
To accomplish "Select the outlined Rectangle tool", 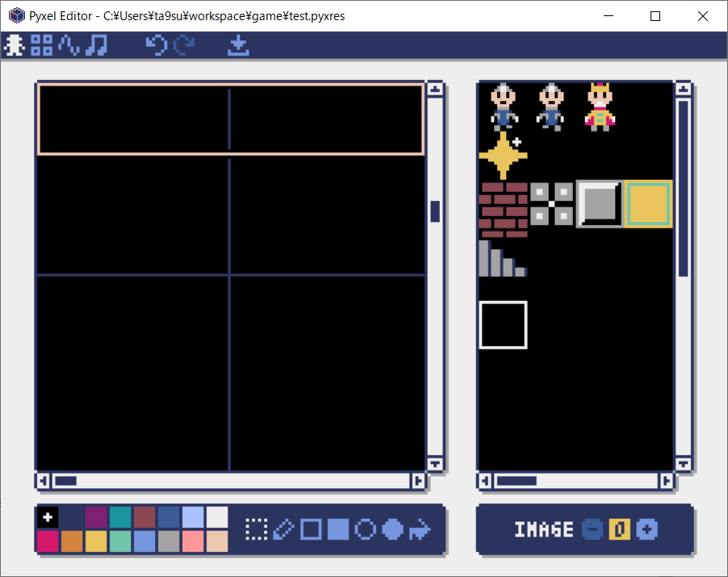I will [311, 529].
